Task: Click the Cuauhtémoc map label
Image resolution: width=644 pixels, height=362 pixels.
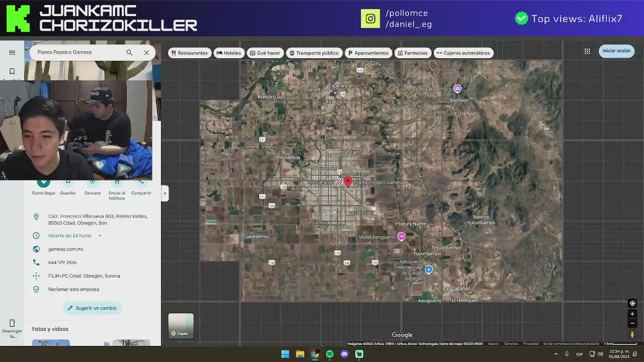Action: click(x=256, y=236)
